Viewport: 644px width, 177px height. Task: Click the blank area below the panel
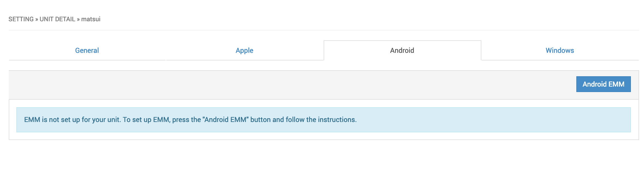click(322, 159)
